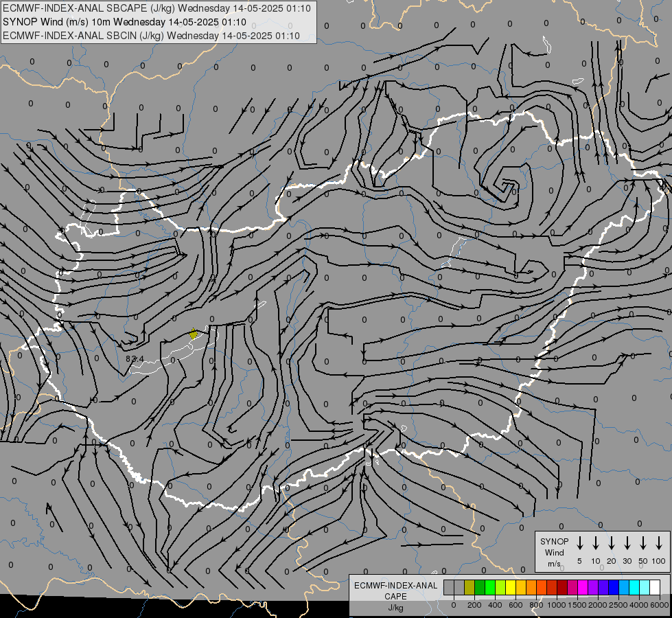This screenshot has width=672, height=618.
Task: Pick the lime yellow-green CAPE swatch
Action: coord(500,587)
